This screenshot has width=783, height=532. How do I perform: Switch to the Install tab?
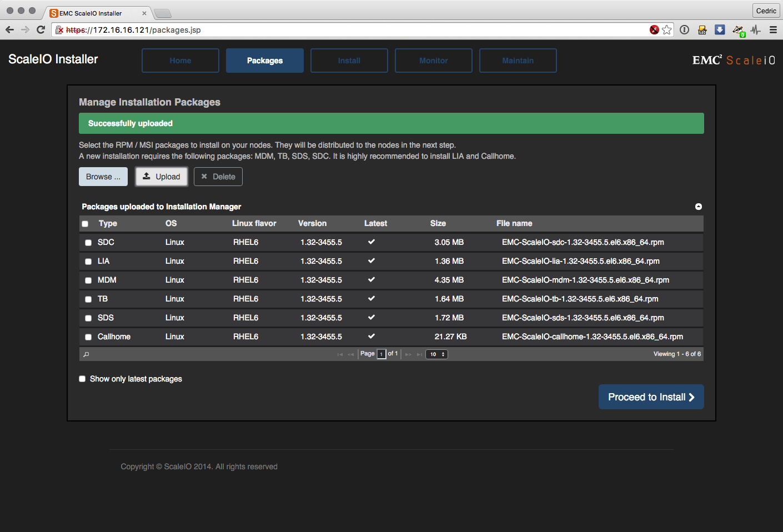coord(349,61)
